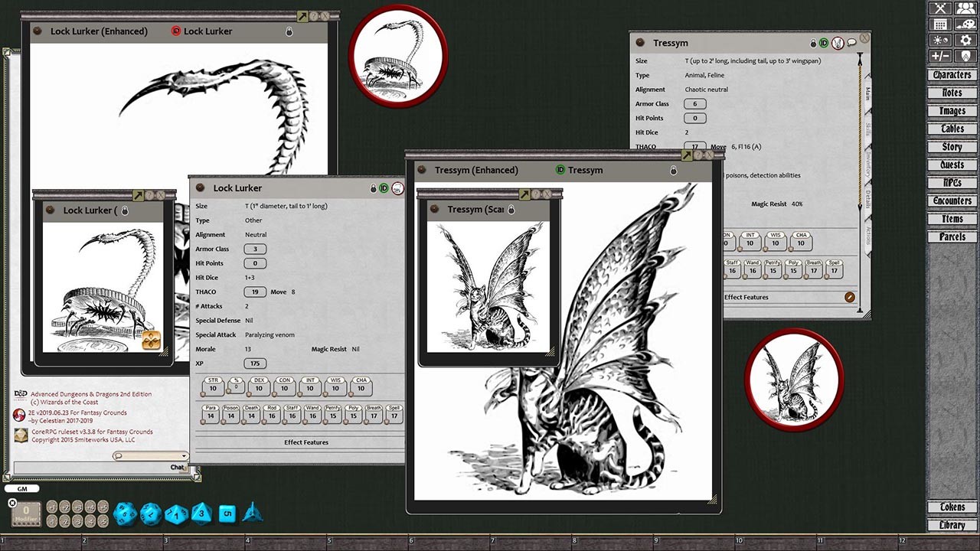Viewport: 980px width, 551px height.
Task: Toggle ID visibility on the Lock Lurker sheet
Action: click(x=383, y=188)
